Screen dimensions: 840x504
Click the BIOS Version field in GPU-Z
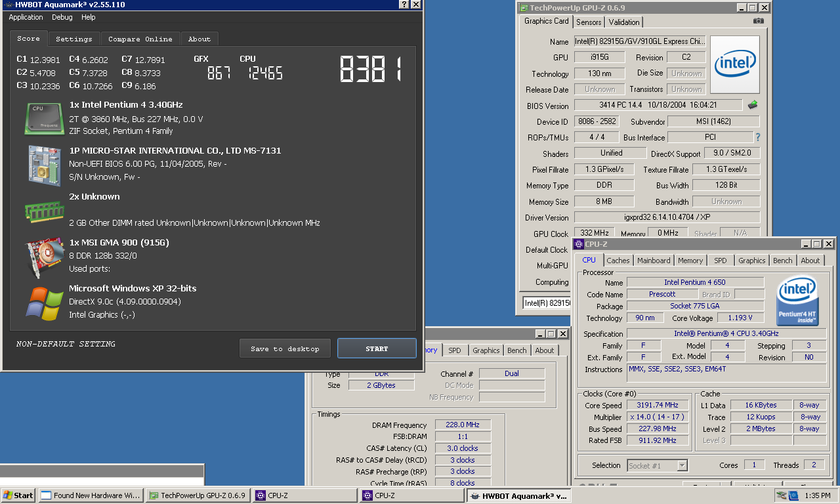pos(658,105)
